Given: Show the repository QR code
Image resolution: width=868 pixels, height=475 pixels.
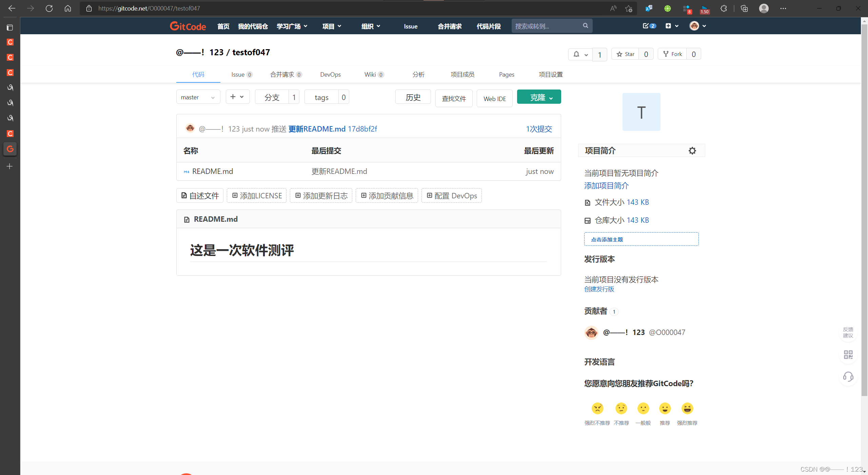Looking at the screenshot, I should click(x=848, y=355).
